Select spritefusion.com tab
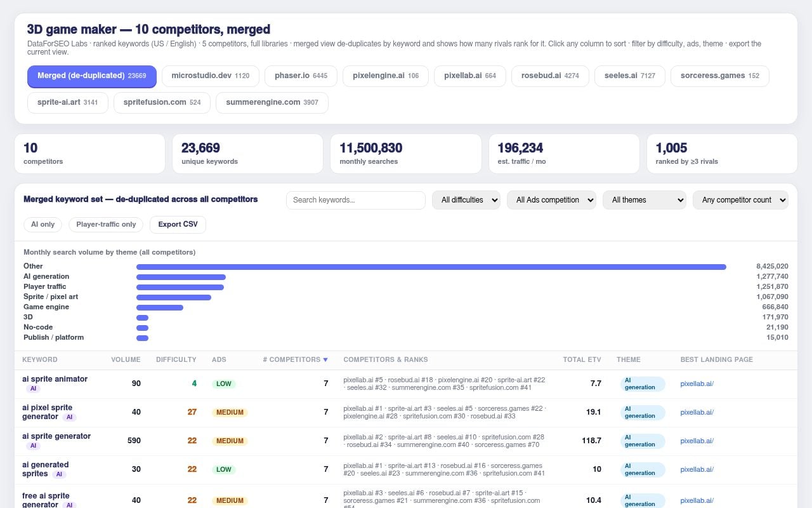 click(x=162, y=102)
